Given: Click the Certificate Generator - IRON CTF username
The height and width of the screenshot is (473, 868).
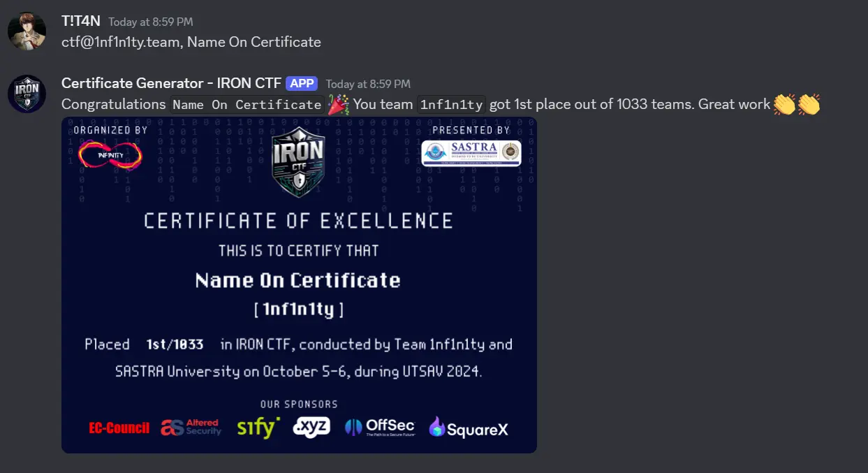Looking at the screenshot, I should pos(171,83).
